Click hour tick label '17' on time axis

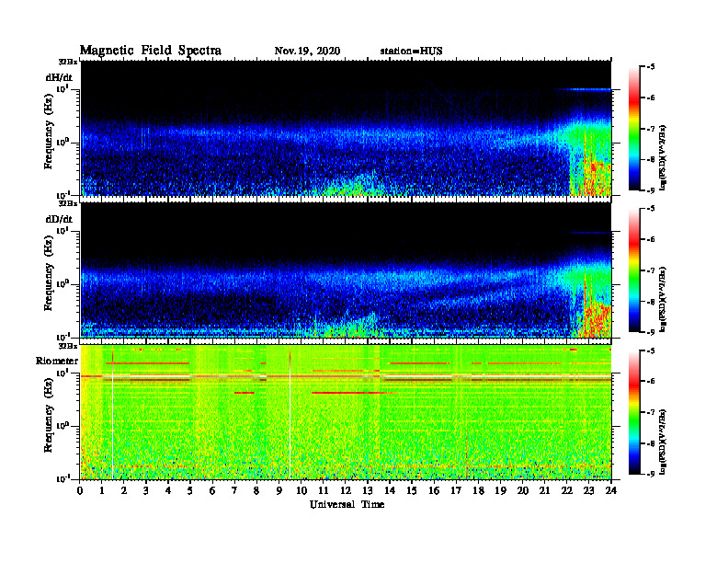pyautogui.click(x=457, y=491)
